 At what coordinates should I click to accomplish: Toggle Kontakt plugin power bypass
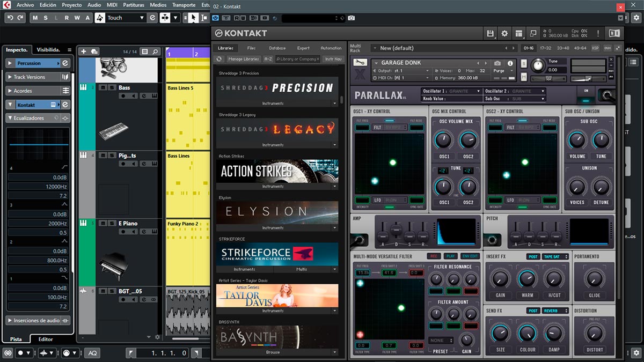(215, 18)
